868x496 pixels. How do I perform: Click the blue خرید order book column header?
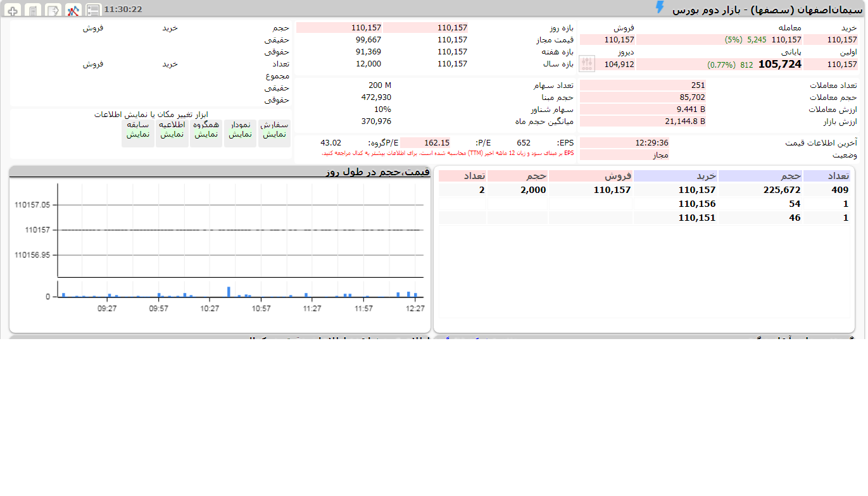pyautogui.click(x=676, y=176)
